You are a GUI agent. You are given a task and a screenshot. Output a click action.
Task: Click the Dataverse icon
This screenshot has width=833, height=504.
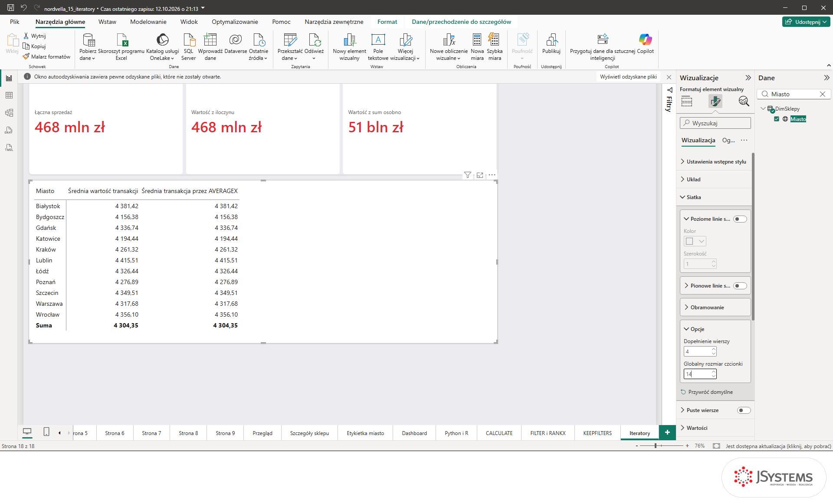tap(236, 40)
